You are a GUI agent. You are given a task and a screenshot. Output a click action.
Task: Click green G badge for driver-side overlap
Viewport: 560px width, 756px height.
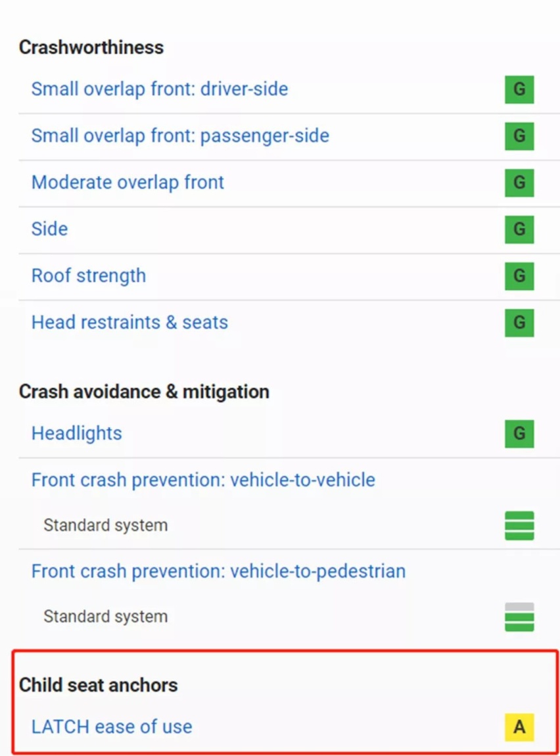click(x=519, y=89)
